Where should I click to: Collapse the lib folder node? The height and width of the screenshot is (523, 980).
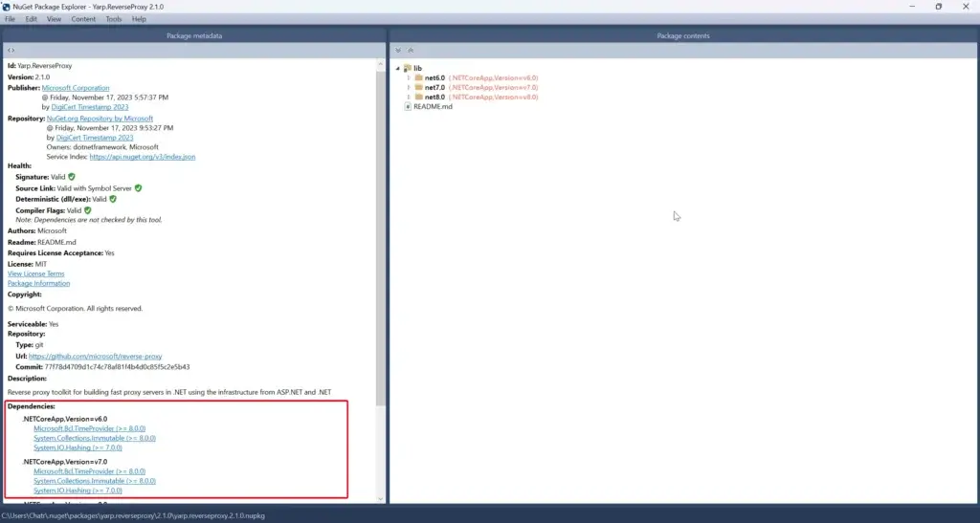pos(397,69)
